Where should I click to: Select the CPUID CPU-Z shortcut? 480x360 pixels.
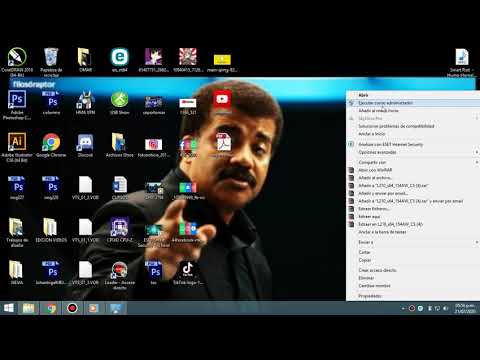click(119, 227)
